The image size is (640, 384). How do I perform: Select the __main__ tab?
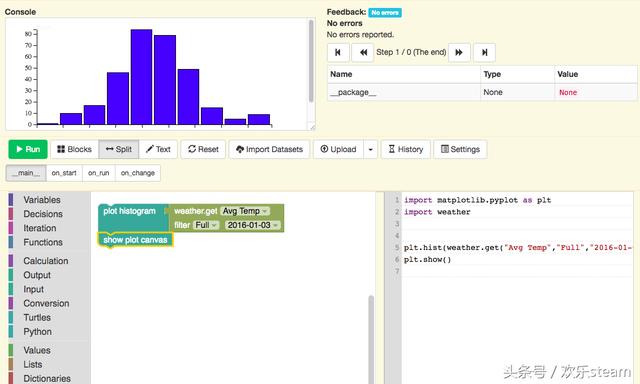[26, 173]
